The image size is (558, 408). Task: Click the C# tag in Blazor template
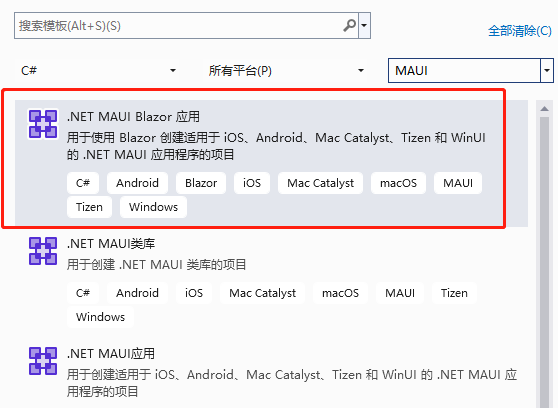tap(83, 183)
